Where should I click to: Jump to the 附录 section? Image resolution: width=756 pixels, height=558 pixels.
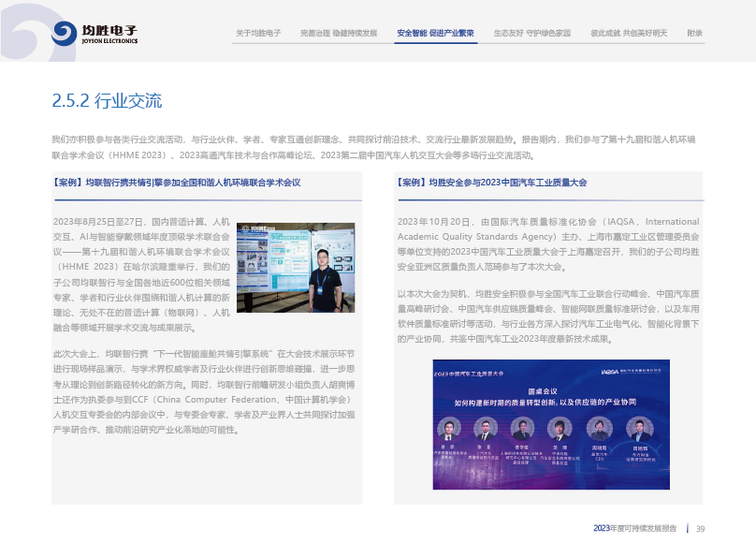694,33
